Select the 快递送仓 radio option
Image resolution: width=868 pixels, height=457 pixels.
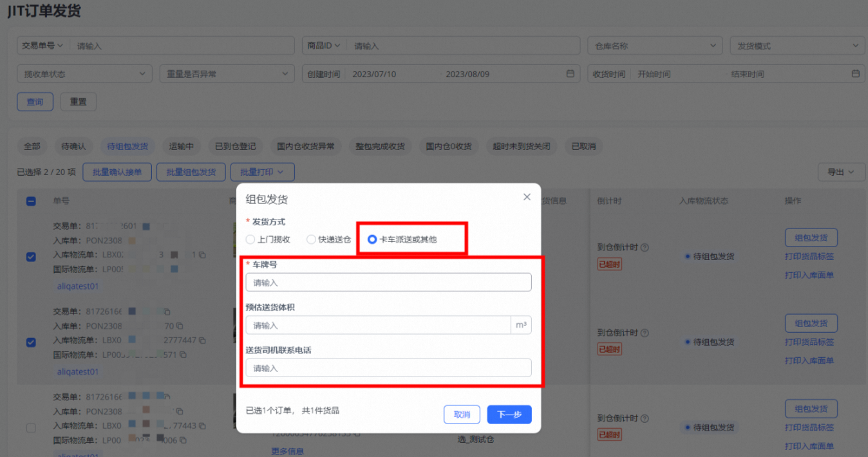(x=311, y=239)
